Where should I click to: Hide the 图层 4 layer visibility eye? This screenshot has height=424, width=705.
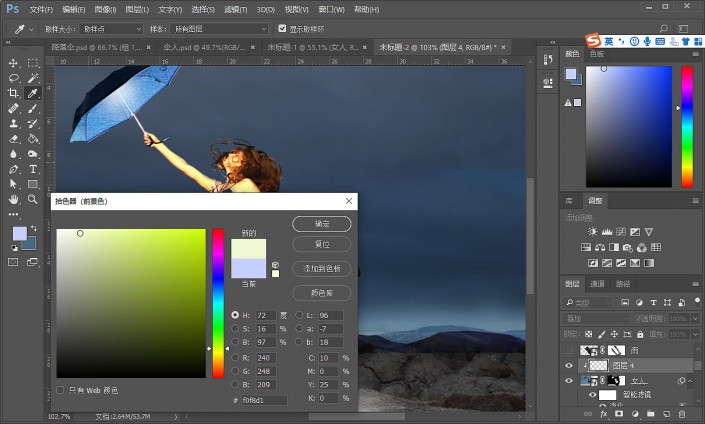[x=569, y=366]
